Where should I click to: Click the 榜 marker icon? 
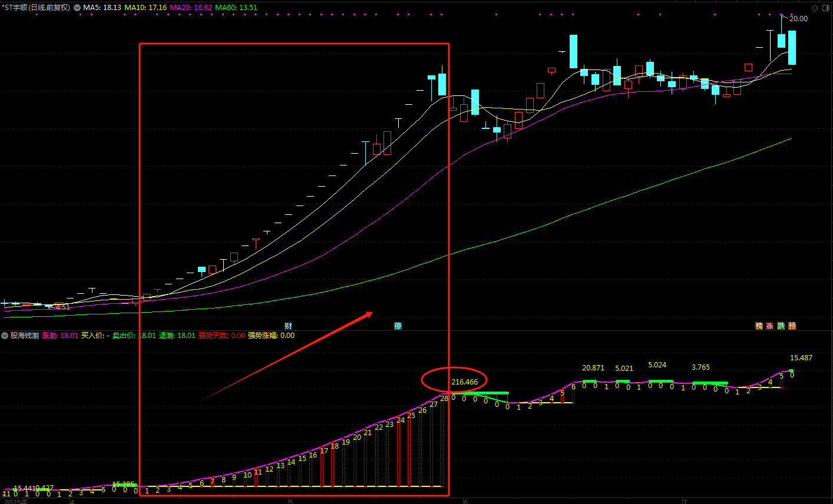(x=759, y=326)
